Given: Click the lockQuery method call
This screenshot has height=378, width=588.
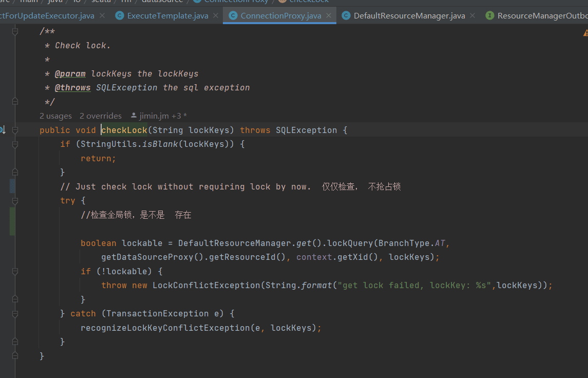Looking at the screenshot, I should pos(350,243).
